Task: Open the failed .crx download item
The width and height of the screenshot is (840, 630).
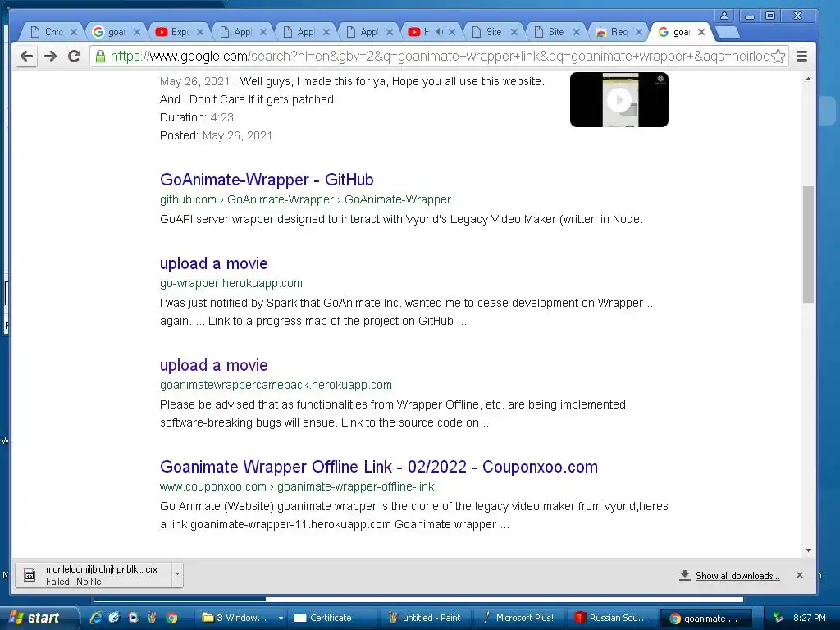Action: (x=92, y=575)
